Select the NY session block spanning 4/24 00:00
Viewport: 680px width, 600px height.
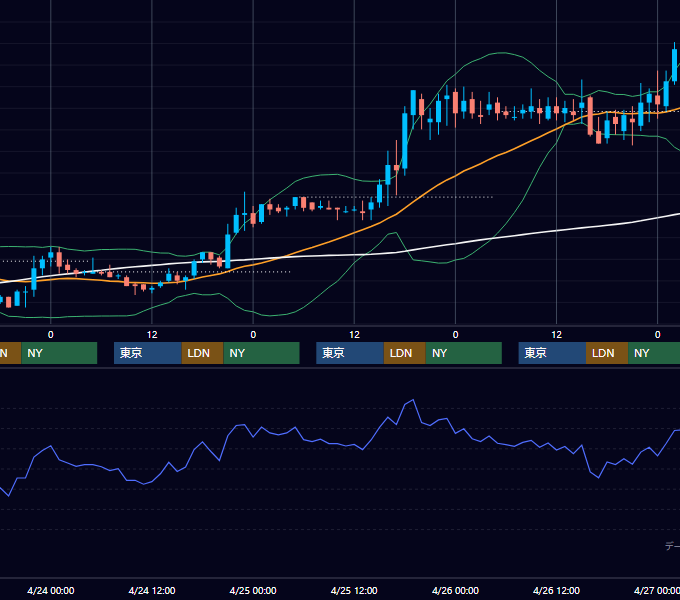[x=59, y=353]
